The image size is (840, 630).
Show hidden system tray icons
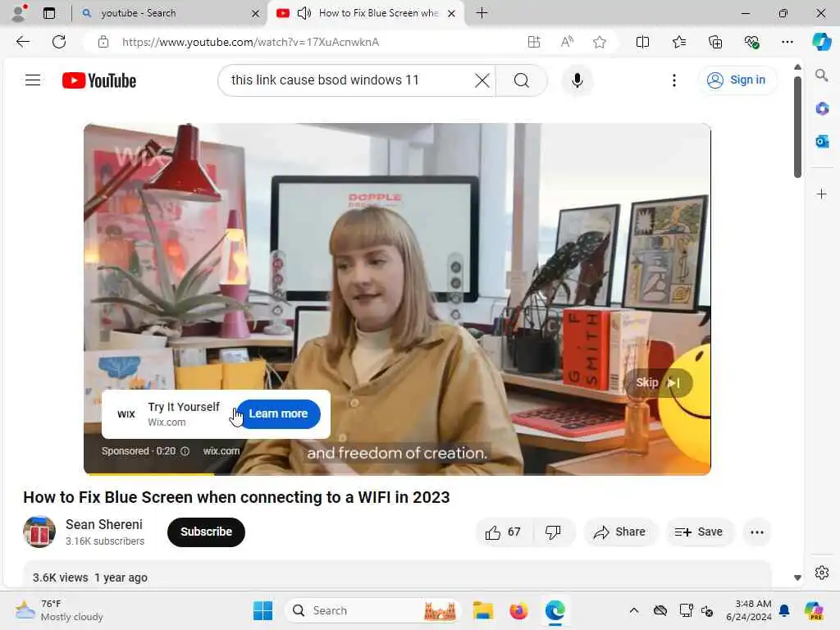pyautogui.click(x=634, y=610)
